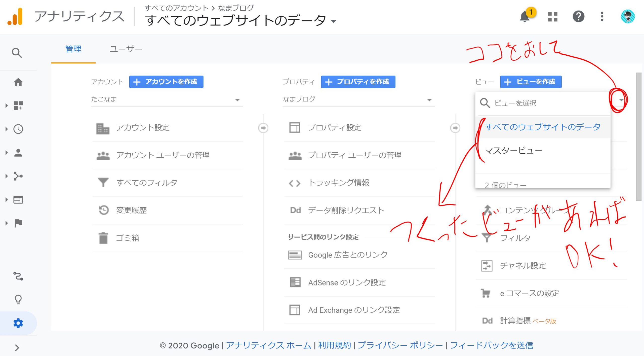
Task: Open アナリティクス ホーム footer link
Action: tap(268, 345)
